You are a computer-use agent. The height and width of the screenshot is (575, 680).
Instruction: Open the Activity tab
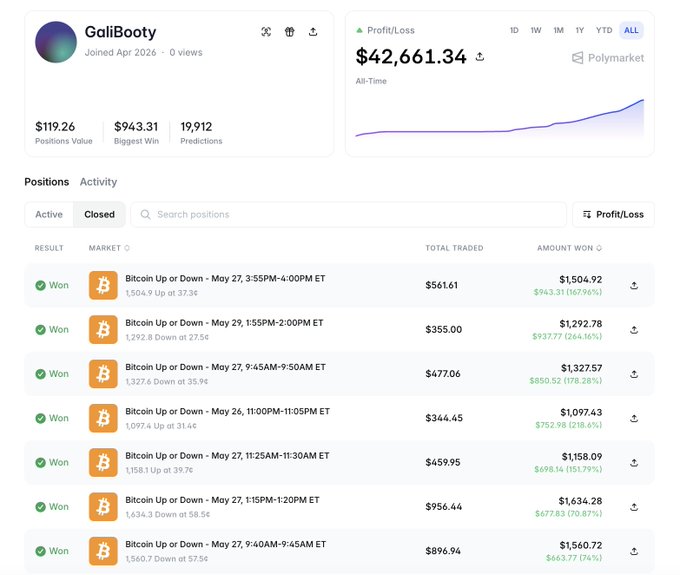(98, 182)
